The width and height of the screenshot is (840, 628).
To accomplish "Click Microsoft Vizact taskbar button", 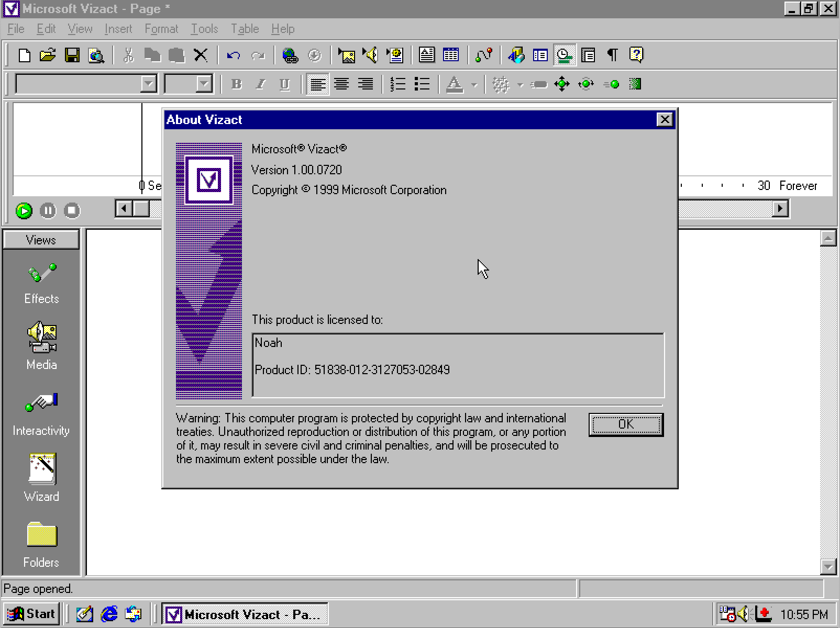I will pyautogui.click(x=245, y=614).
